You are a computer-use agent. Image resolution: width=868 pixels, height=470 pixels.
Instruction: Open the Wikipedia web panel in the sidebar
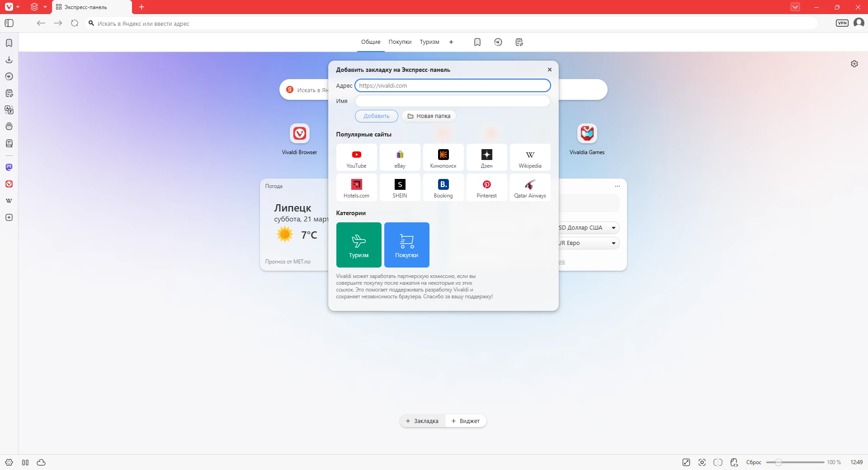(x=9, y=201)
